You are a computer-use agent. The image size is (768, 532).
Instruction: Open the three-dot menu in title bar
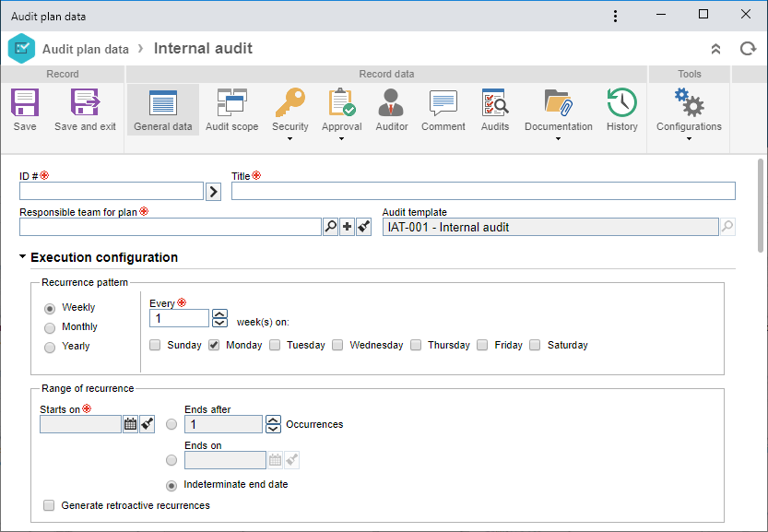(615, 17)
